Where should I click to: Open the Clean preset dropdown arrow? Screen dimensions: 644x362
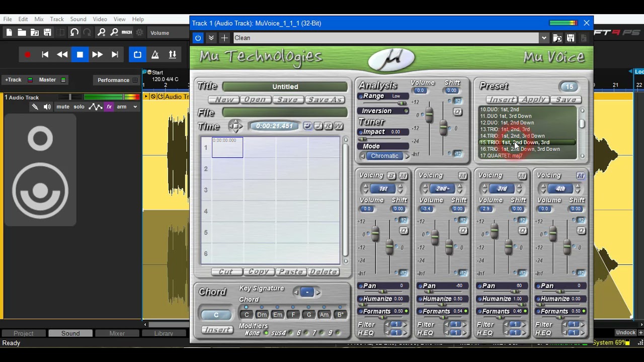click(x=544, y=38)
